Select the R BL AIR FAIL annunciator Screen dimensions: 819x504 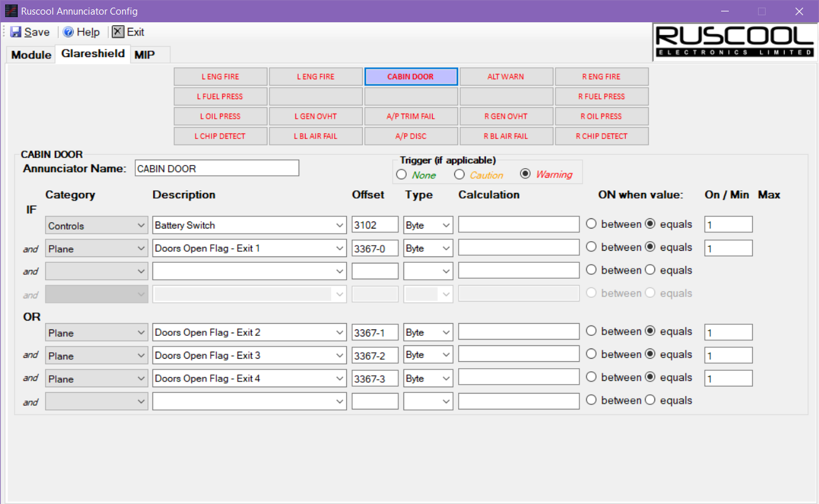point(506,136)
